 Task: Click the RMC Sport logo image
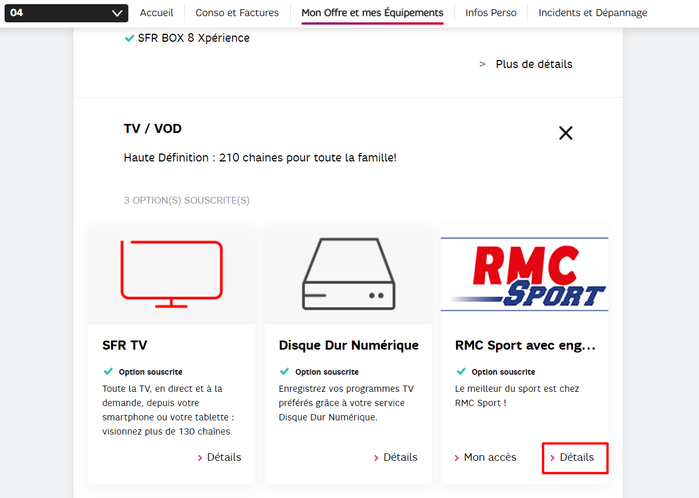point(524,273)
